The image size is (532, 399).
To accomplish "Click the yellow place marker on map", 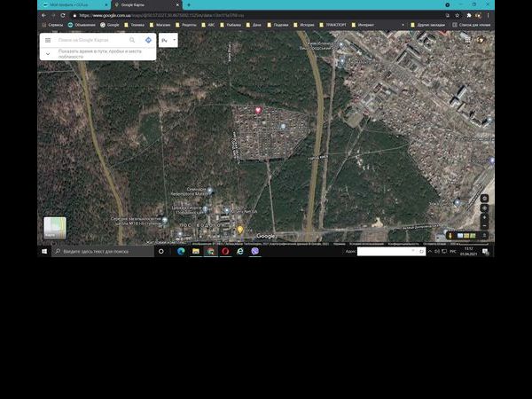I will coord(239,230).
